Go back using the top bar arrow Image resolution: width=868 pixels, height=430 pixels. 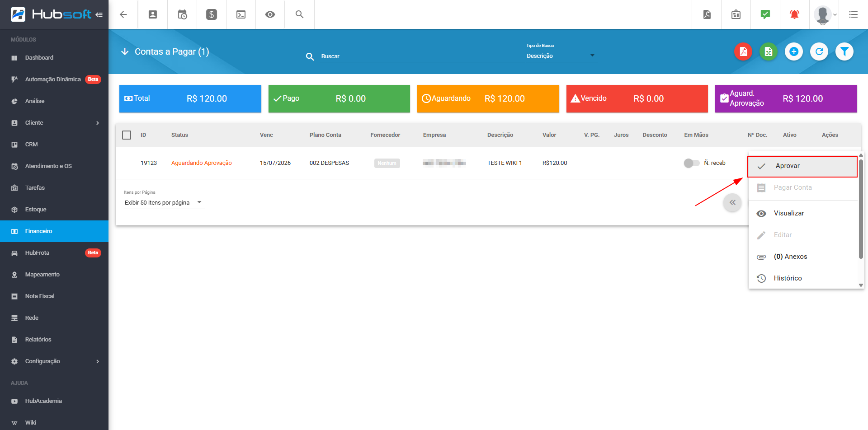(x=123, y=14)
